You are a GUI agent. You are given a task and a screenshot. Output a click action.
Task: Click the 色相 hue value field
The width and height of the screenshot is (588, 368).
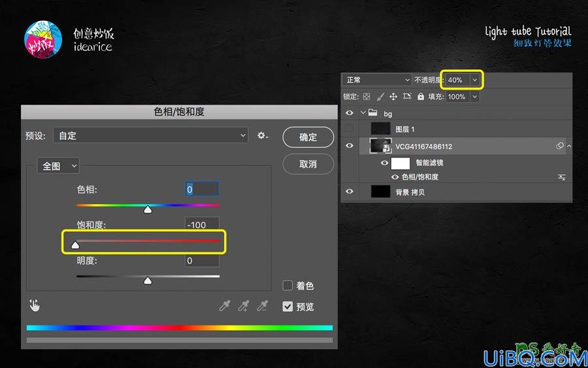pyautogui.click(x=202, y=189)
